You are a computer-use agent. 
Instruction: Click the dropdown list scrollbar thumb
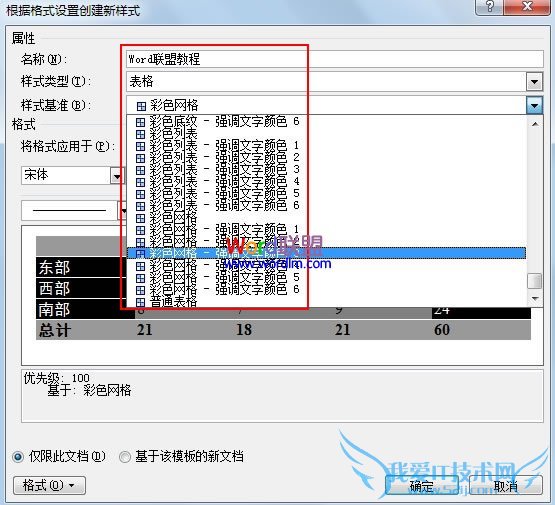(535, 281)
